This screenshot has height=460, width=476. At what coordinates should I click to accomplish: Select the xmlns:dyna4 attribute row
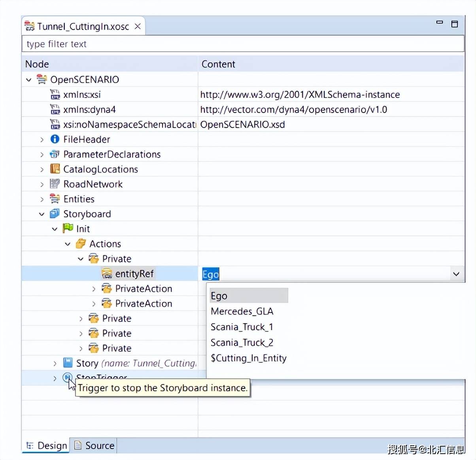tap(243, 109)
